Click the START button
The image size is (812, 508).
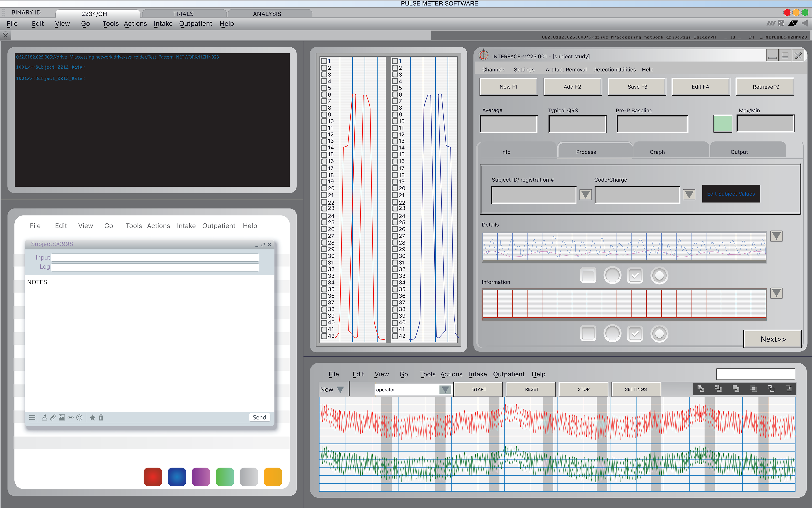point(478,389)
